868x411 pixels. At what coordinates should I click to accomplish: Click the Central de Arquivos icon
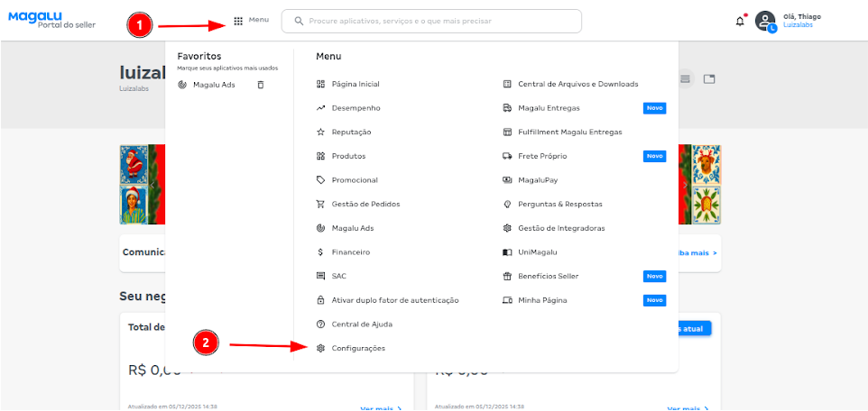tap(506, 84)
